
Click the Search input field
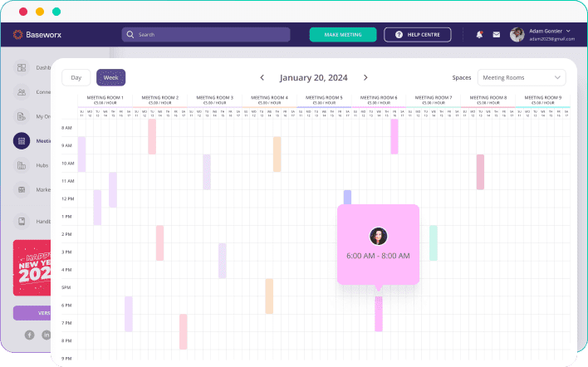click(x=206, y=35)
